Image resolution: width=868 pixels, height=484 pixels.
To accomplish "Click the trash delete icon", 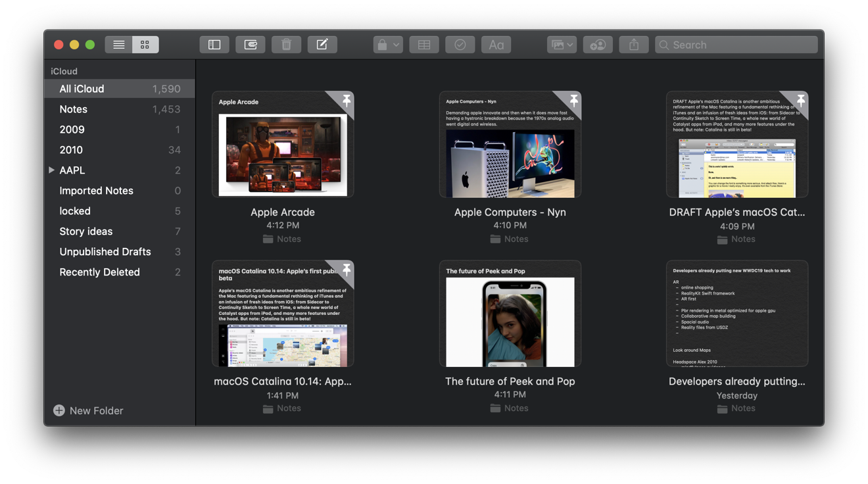I will (x=286, y=45).
